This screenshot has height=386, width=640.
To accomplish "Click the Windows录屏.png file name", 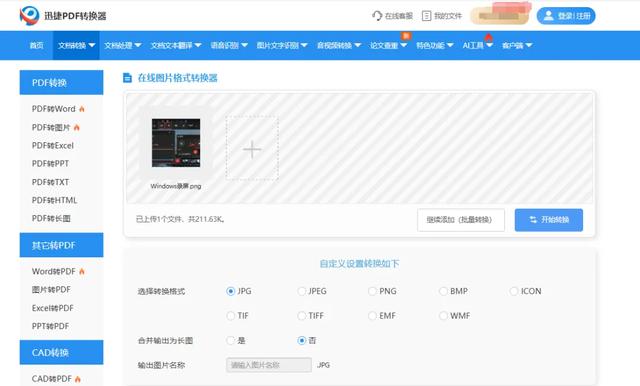I will [x=176, y=186].
